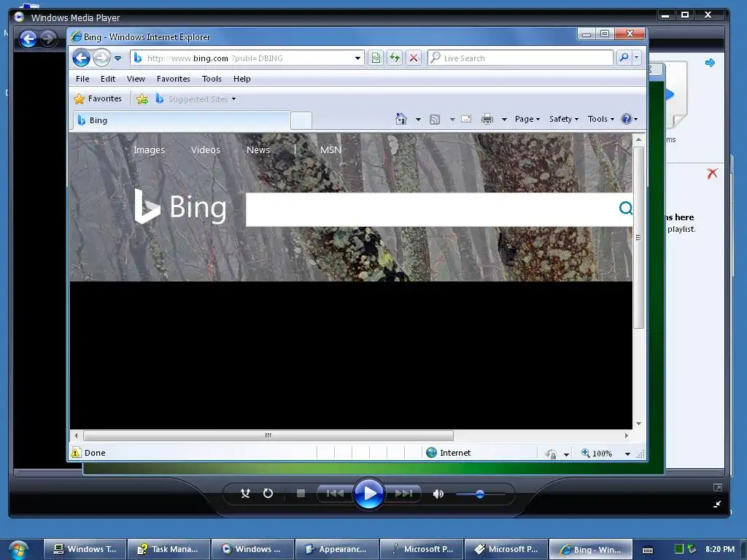The width and height of the screenshot is (747, 560).
Task: Open a new blank tab
Action: [301, 121]
